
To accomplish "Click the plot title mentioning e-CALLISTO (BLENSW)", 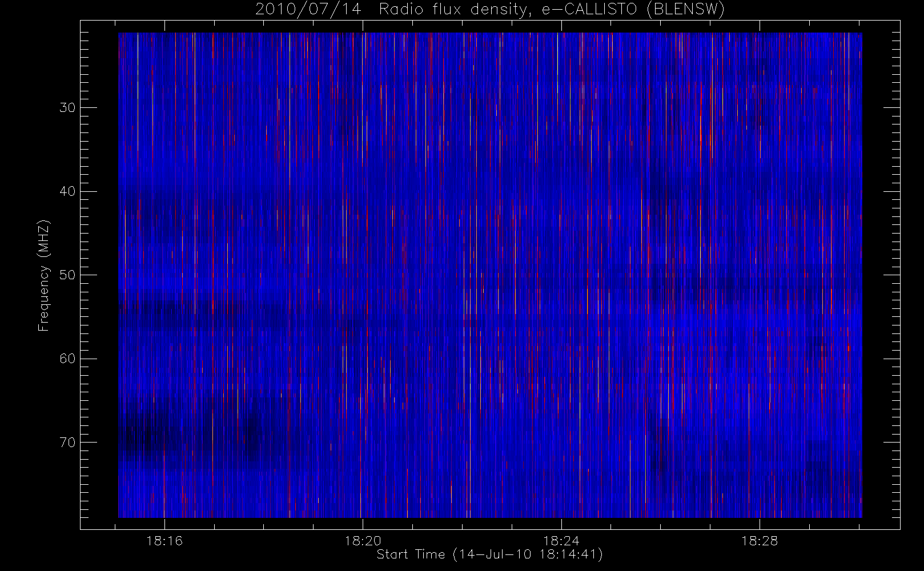I will 490,10.
